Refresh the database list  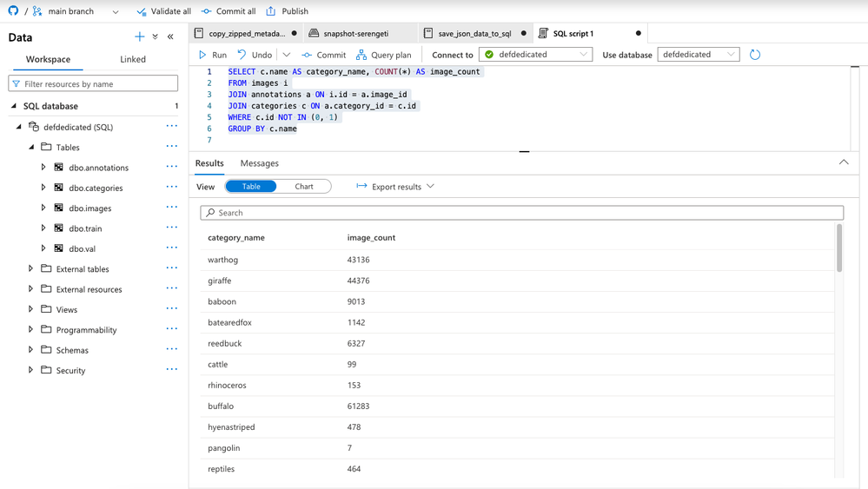tap(754, 54)
